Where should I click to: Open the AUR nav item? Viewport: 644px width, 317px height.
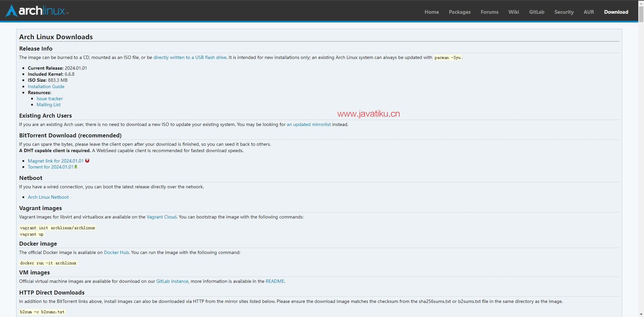tap(589, 12)
